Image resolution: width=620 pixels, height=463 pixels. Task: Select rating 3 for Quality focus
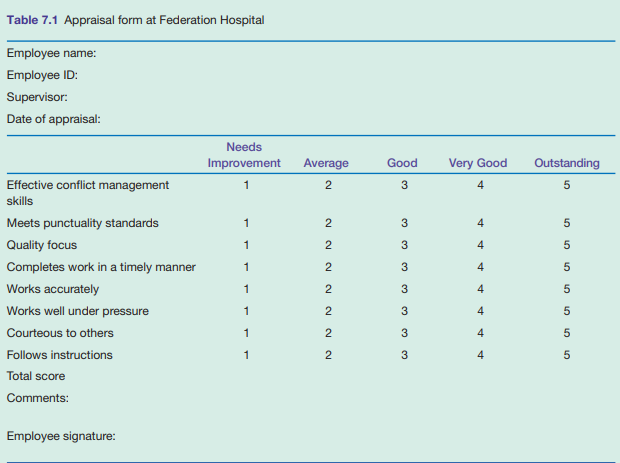coord(404,245)
